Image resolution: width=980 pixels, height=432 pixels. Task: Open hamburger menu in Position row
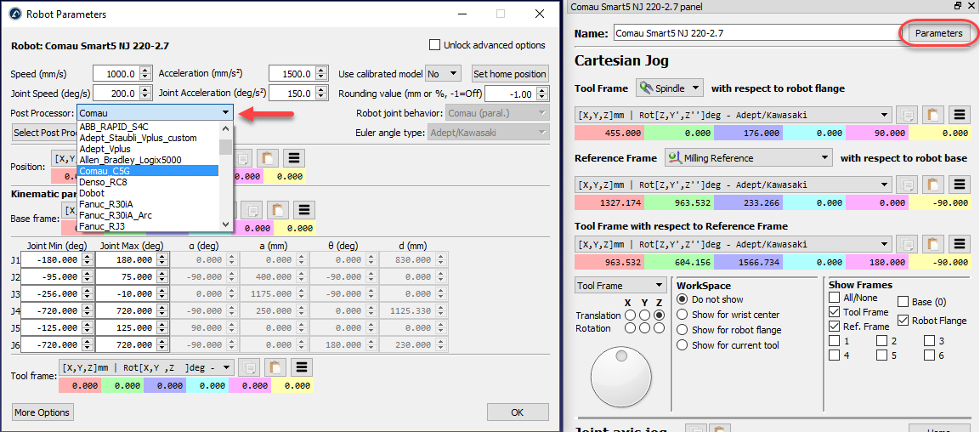(293, 158)
